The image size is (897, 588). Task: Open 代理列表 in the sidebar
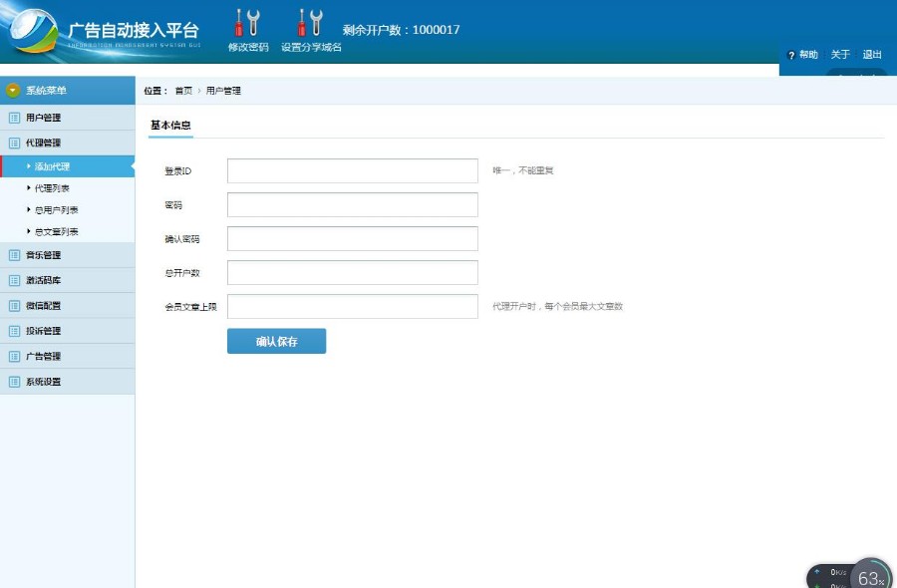point(52,188)
